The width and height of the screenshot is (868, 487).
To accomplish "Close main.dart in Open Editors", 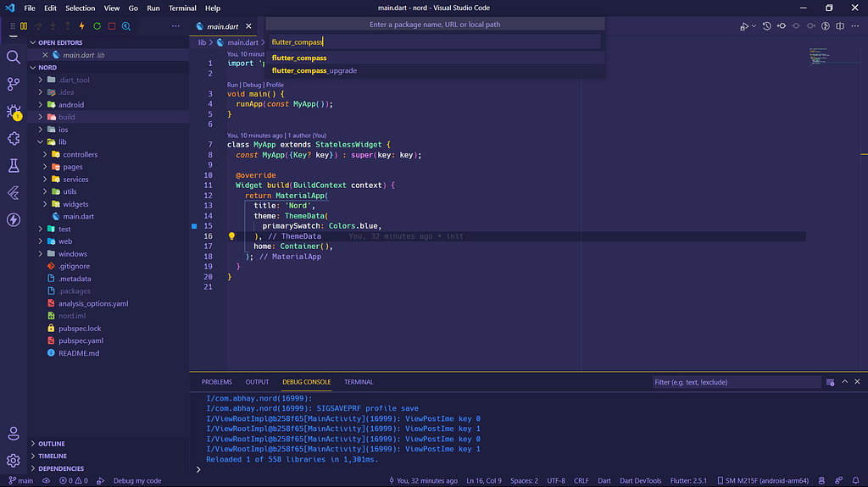I will tap(45, 55).
